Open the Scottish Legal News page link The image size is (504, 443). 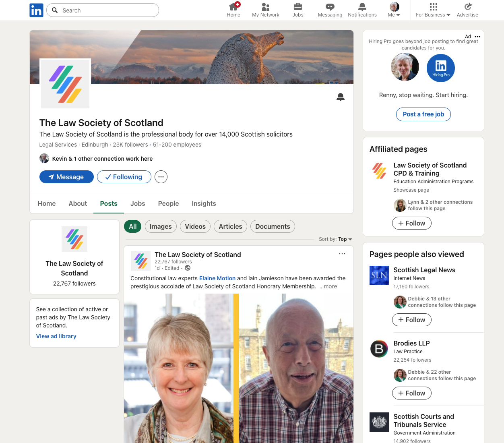(x=424, y=270)
